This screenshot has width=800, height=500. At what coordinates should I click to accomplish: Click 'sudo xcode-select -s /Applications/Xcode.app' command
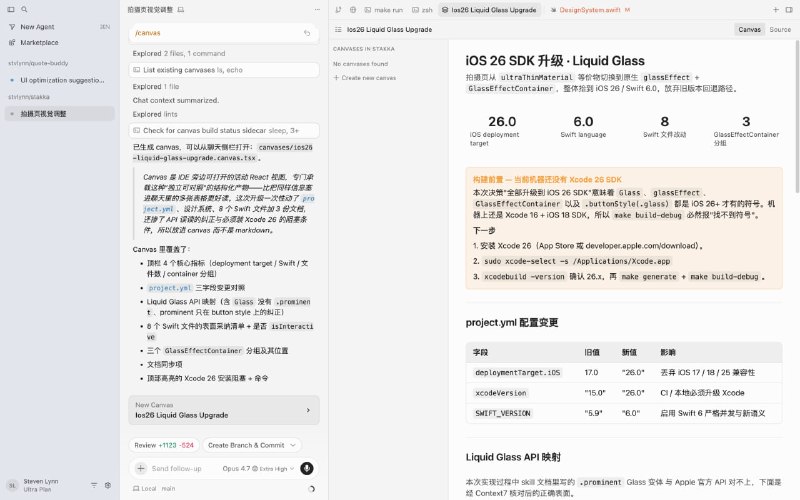tap(577, 261)
